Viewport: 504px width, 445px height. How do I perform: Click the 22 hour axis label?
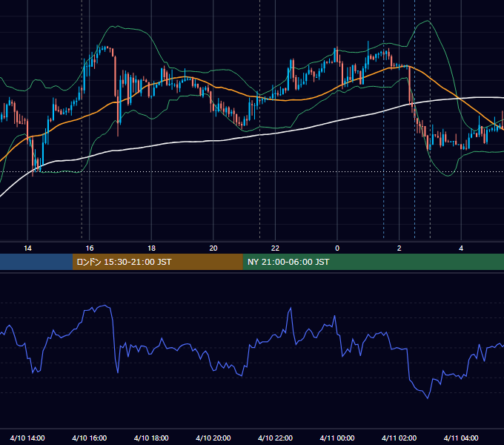pos(275,248)
